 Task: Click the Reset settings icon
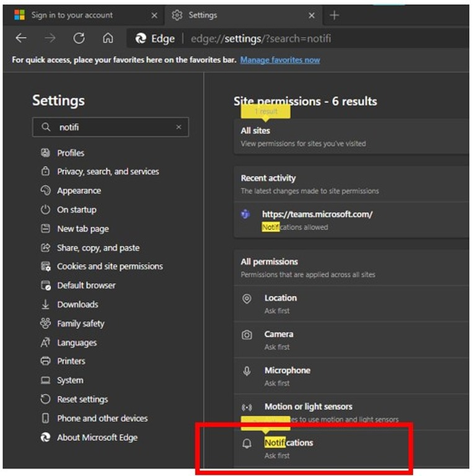point(45,399)
